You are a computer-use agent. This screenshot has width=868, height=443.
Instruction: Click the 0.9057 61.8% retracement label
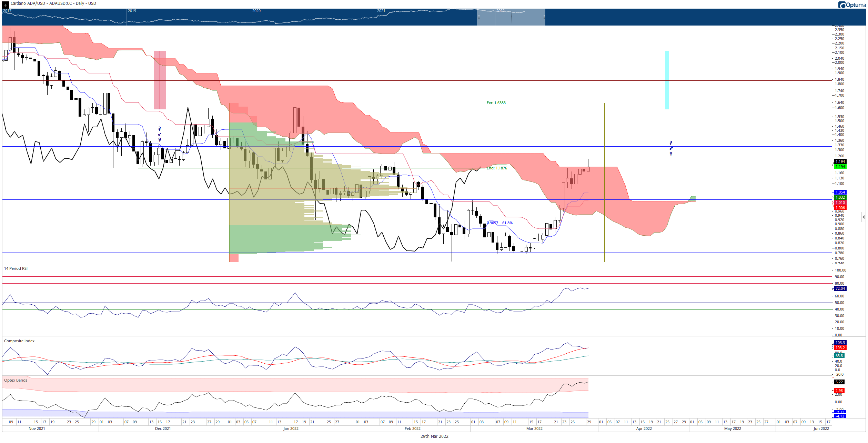[499, 223]
